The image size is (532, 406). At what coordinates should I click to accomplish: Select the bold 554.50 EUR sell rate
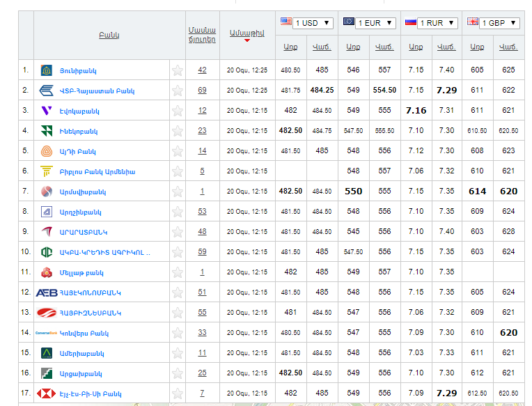[385, 91]
